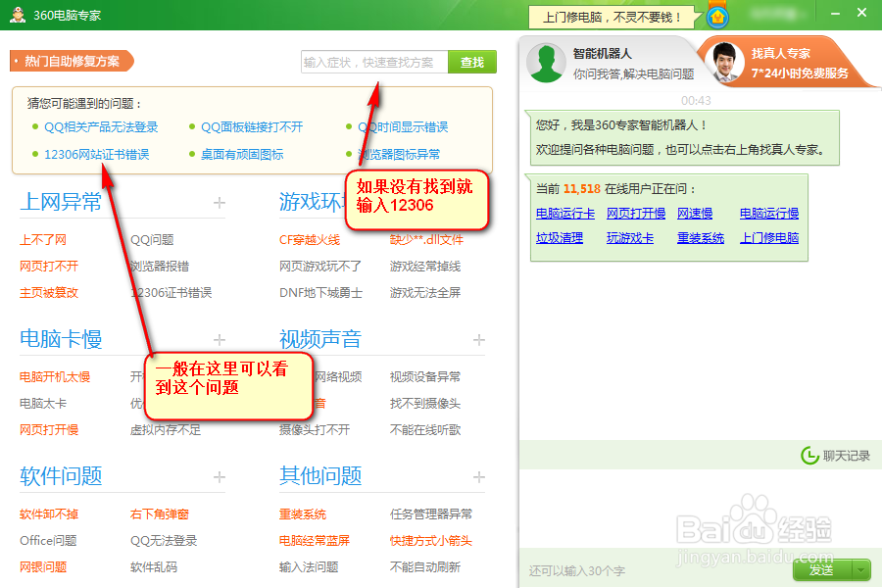Open the QQ相关产品无法登录 suggestion
Screen dimensions: 882x588
tap(101, 127)
